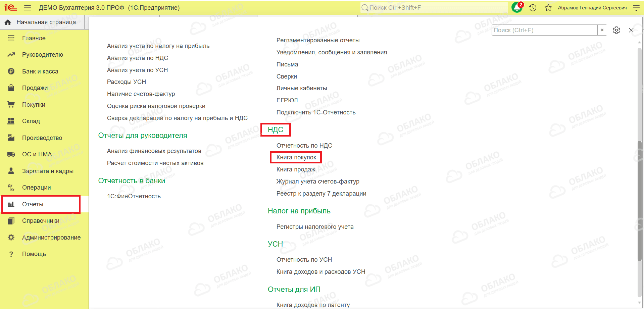Click the Производство factory icon
The height and width of the screenshot is (309, 644).
[x=11, y=138]
